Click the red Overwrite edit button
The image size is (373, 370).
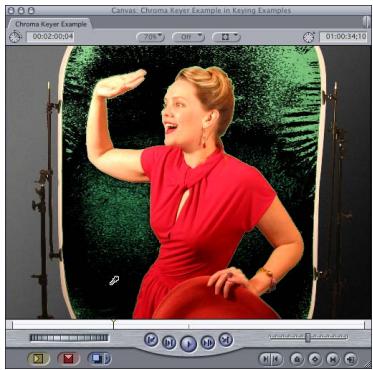(x=68, y=359)
